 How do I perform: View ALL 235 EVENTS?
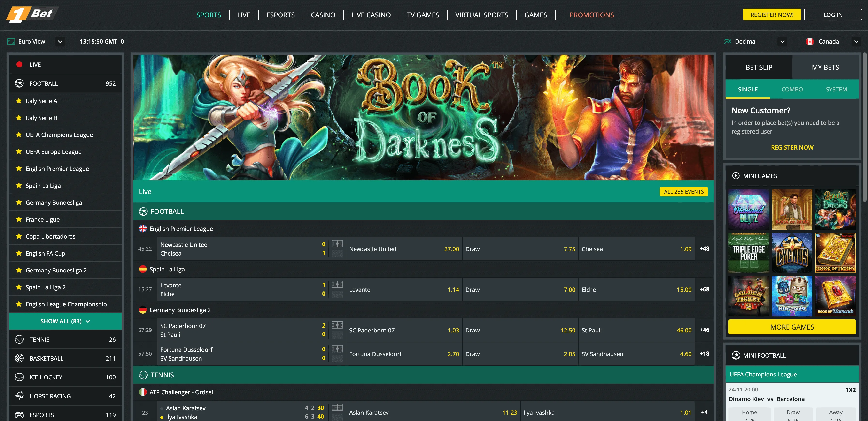684,191
